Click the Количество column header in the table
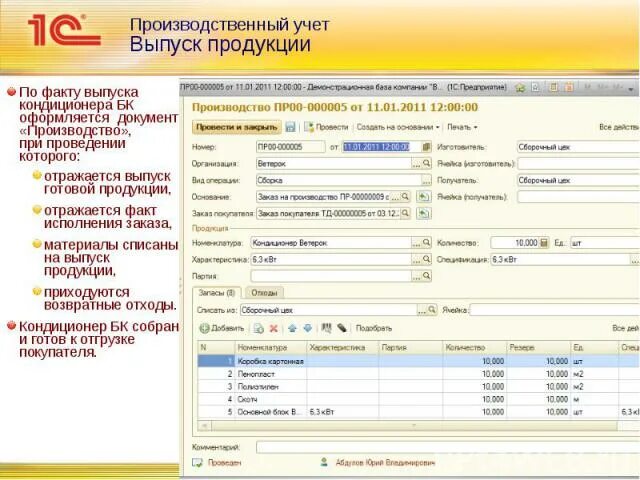 [x=474, y=348]
